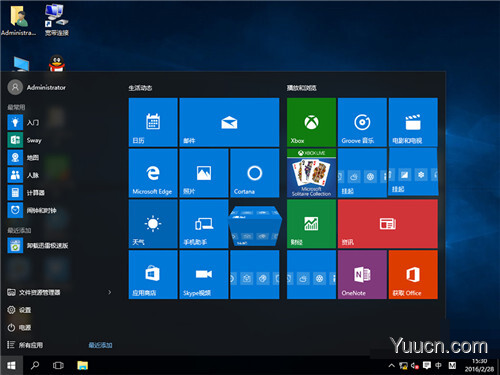Click the orange 获取 Office tile
500x375 pixels.
tap(413, 275)
